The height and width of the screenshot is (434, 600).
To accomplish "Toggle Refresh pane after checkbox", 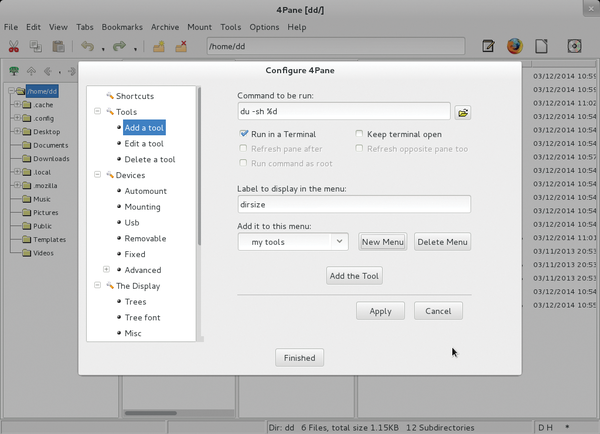I will (243, 148).
